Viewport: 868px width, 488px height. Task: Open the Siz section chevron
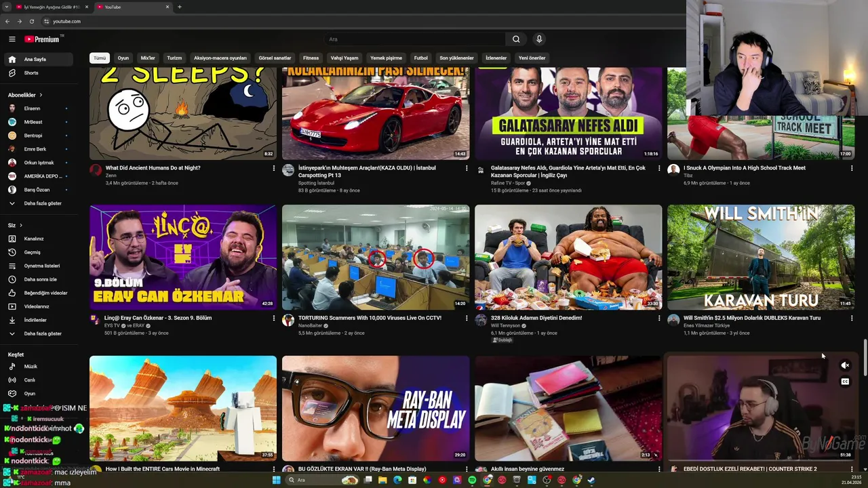coord(21,225)
